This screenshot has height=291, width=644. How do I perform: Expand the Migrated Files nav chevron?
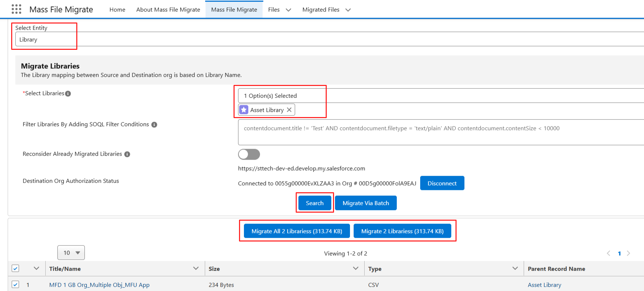point(348,10)
